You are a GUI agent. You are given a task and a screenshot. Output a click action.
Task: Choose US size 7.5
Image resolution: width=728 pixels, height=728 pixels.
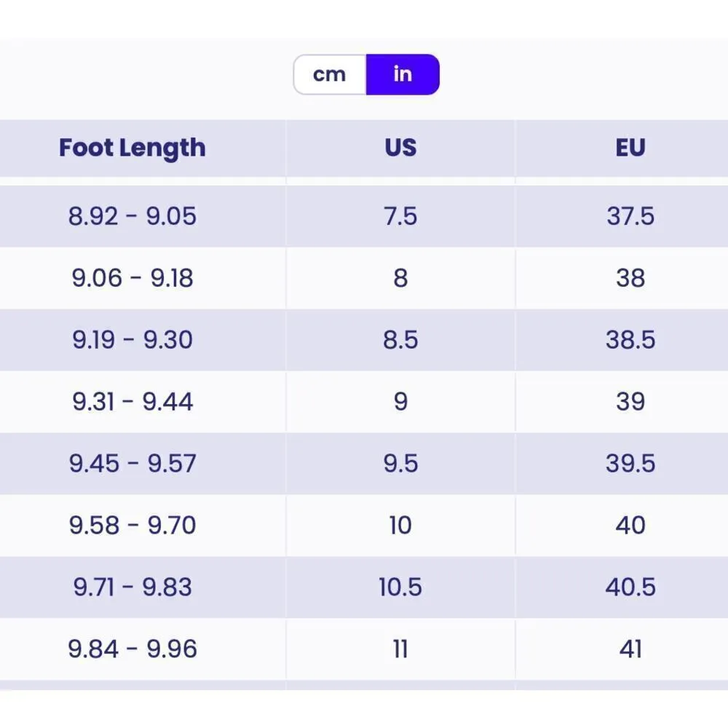coord(400,216)
